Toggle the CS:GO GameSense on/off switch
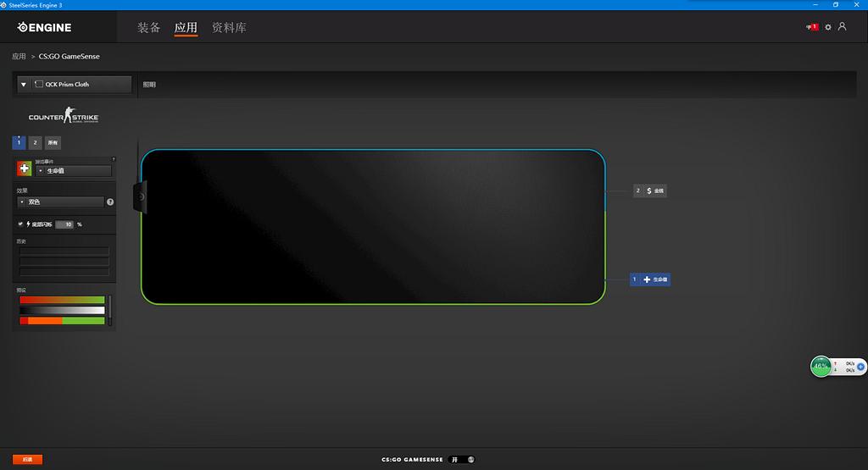 [462, 460]
